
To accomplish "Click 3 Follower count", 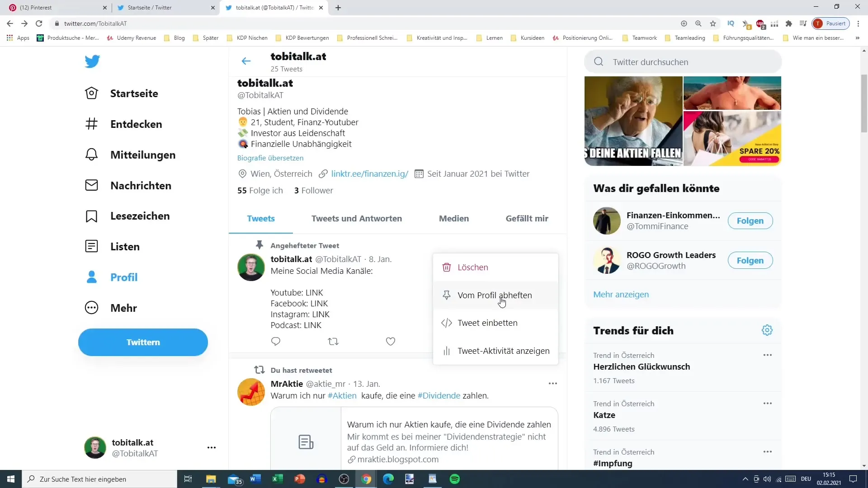I will [x=313, y=191].
